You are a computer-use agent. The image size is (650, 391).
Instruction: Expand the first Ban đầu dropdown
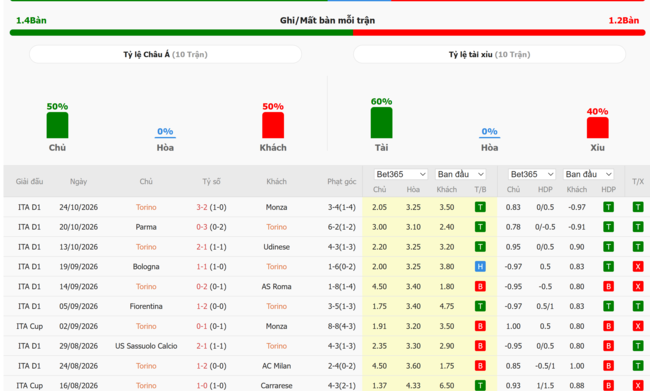460,174
